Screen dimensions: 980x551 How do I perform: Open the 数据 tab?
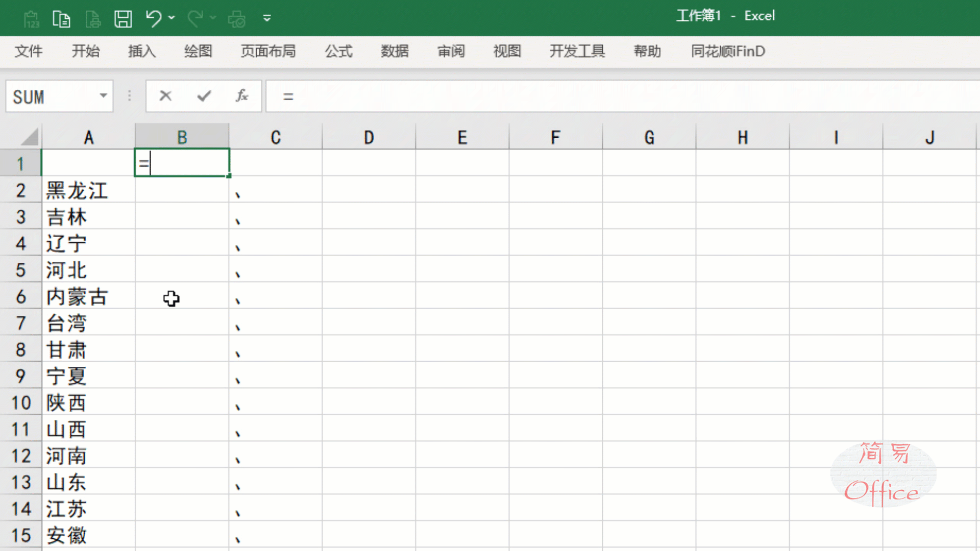pos(395,51)
